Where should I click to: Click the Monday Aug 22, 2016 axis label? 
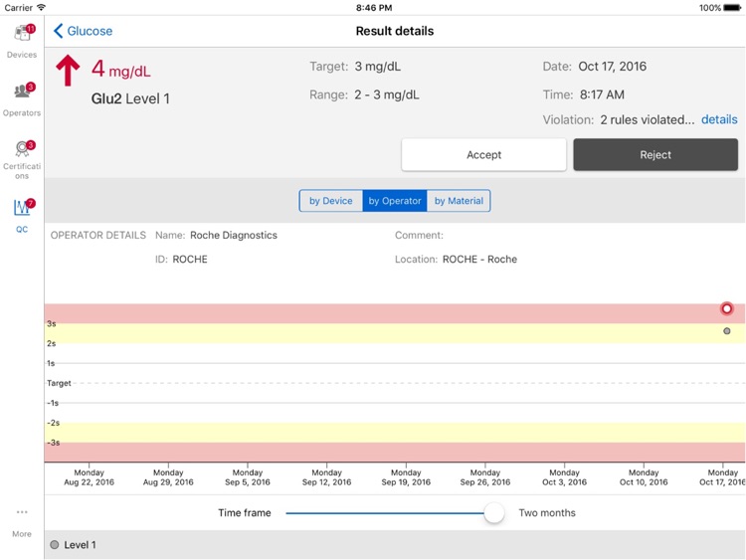tap(89, 477)
